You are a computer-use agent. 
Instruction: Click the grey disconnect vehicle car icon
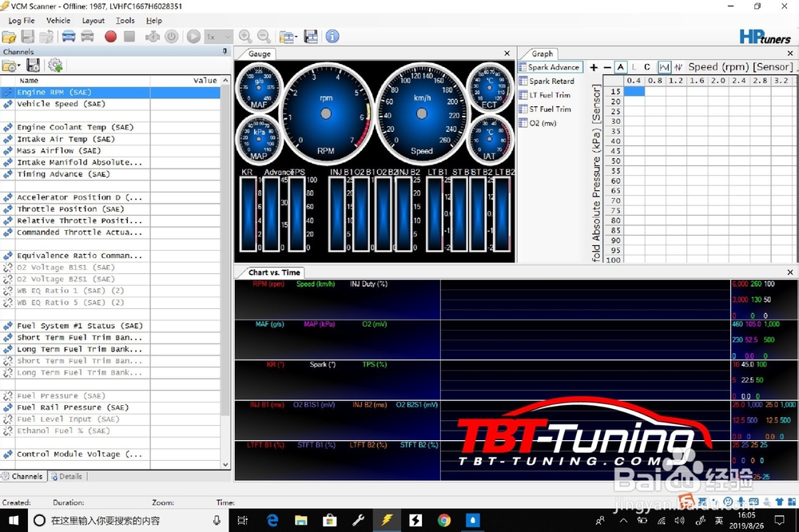pyautogui.click(x=88, y=37)
